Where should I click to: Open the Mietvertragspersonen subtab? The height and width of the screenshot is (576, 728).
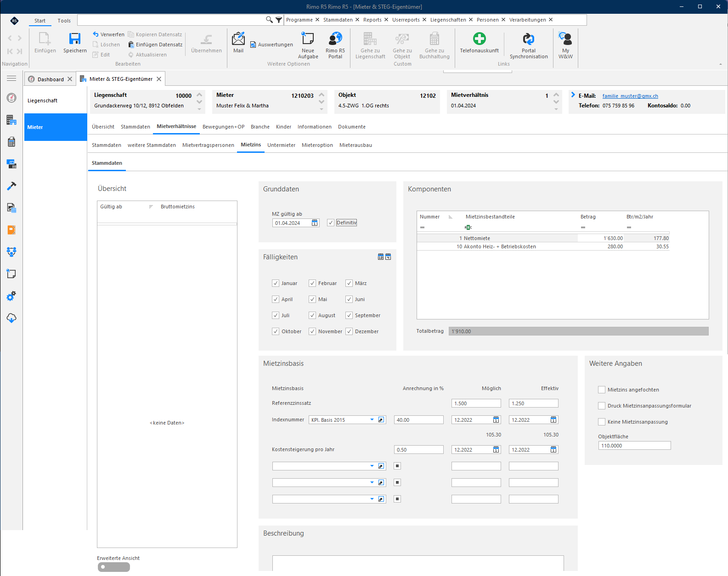click(208, 145)
